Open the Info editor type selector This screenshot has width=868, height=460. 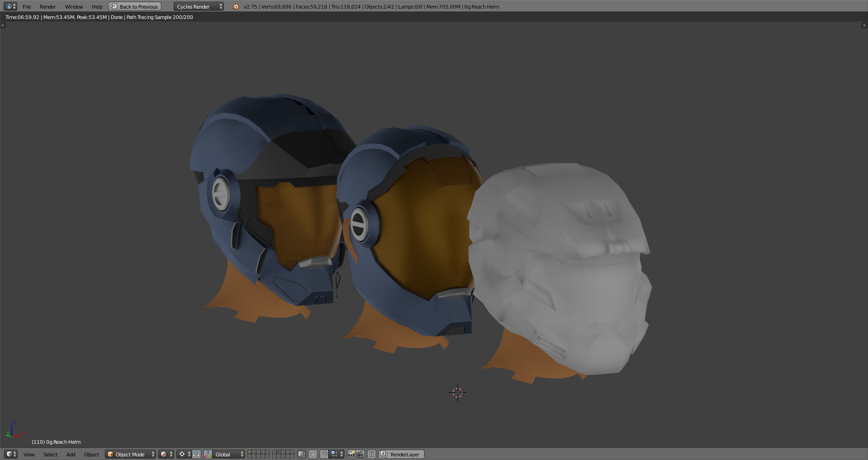coord(10,6)
